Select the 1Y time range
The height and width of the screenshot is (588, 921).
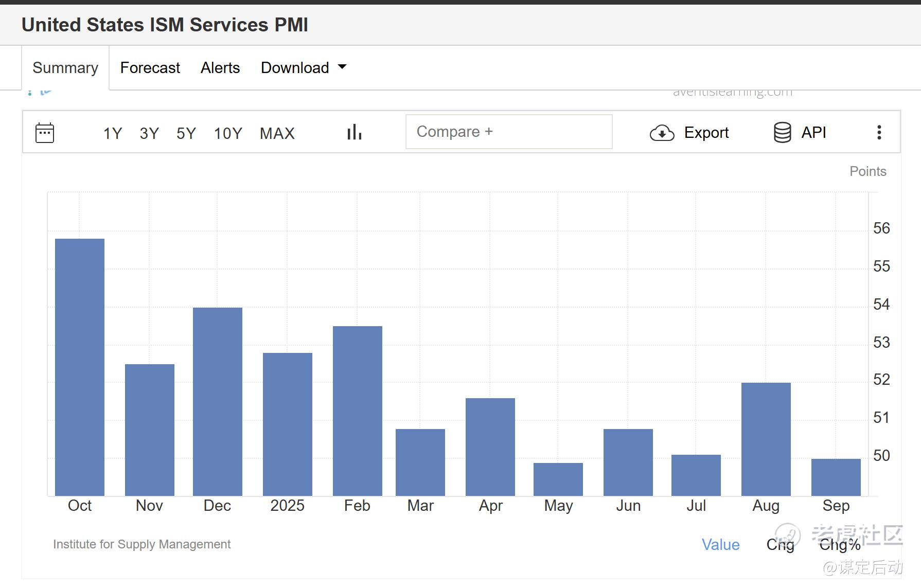(x=112, y=133)
